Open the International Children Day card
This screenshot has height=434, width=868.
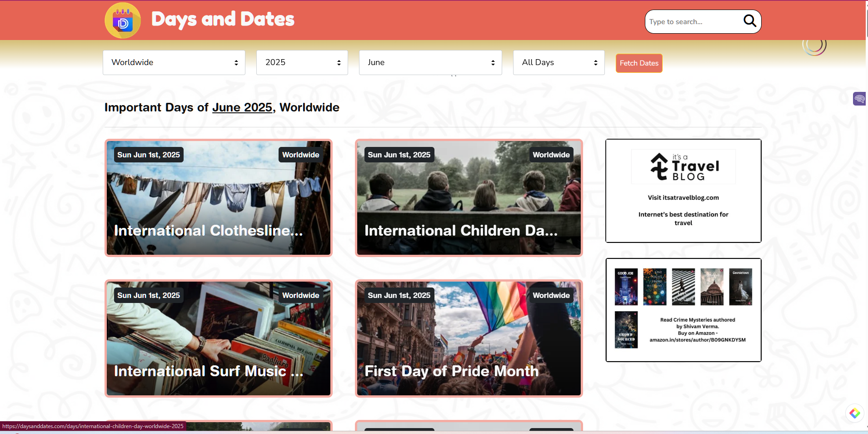pyautogui.click(x=469, y=198)
